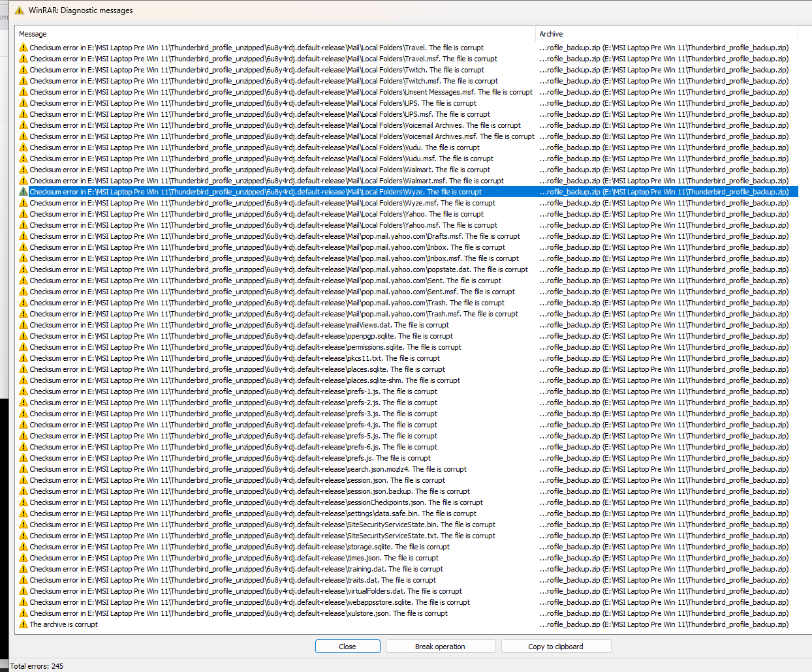The image size is (812, 672).
Task: Select the storage.sqlite error message
Action: tap(240, 547)
